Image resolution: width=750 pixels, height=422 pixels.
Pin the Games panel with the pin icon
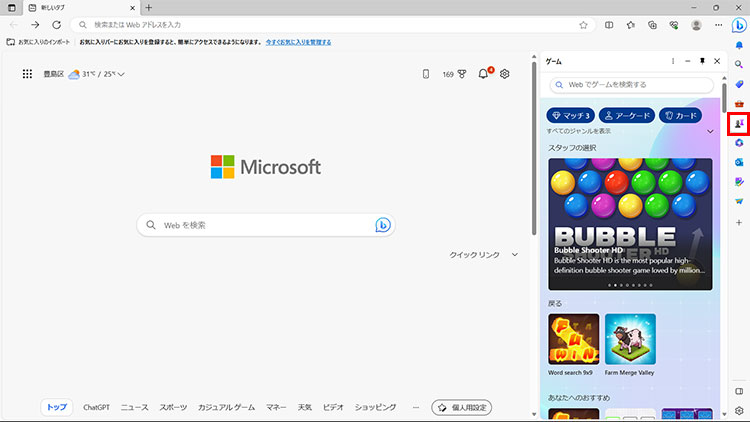tap(702, 62)
